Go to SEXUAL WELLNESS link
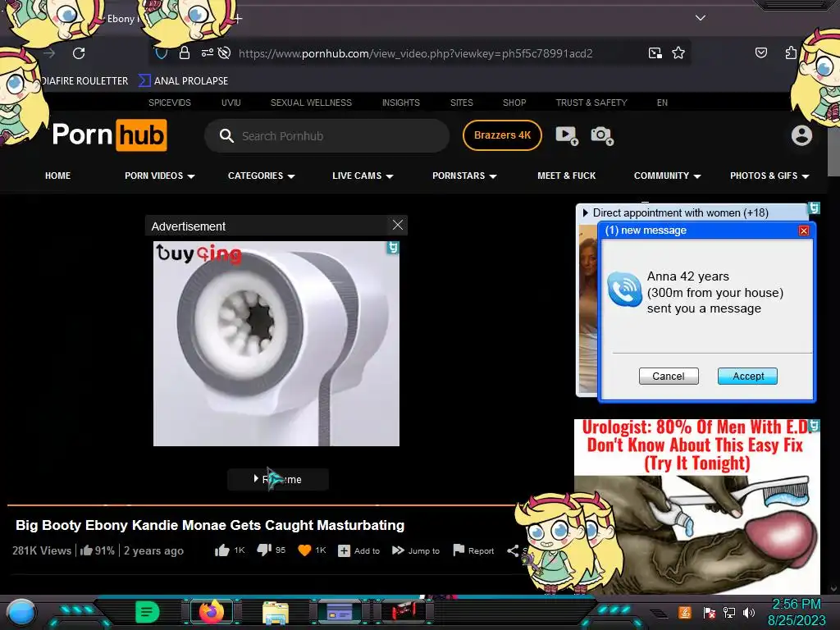The image size is (840, 630). [311, 103]
